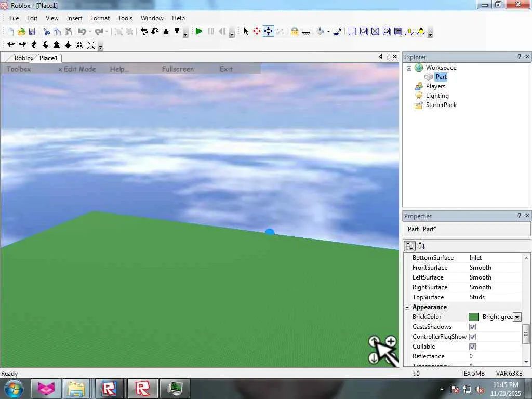Switch to the Place1 tab

coord(49,58)
